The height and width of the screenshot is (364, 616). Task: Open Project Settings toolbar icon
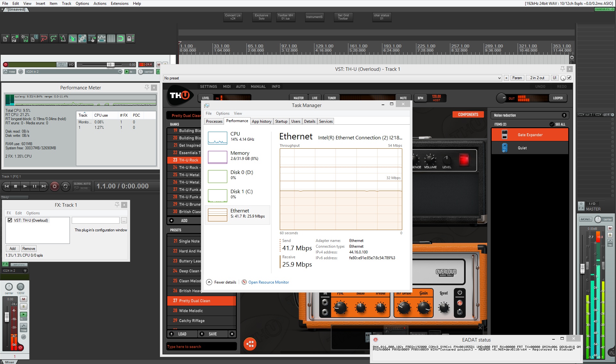click(x=34, y=39)
